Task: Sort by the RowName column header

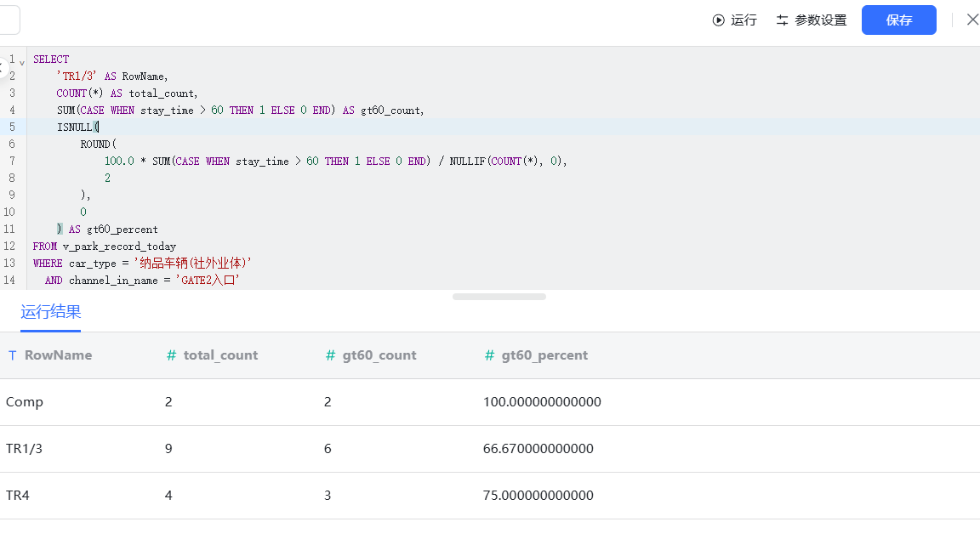Action: pos(58,355)
